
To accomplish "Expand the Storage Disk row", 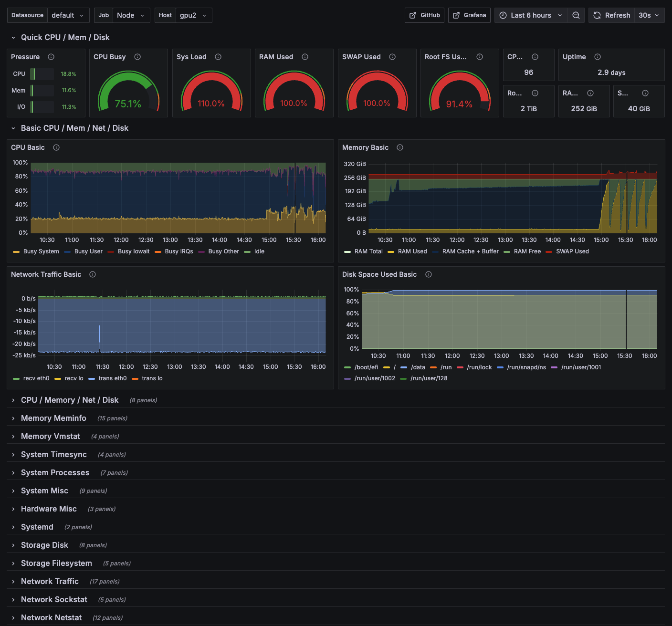I will (44, 545).
